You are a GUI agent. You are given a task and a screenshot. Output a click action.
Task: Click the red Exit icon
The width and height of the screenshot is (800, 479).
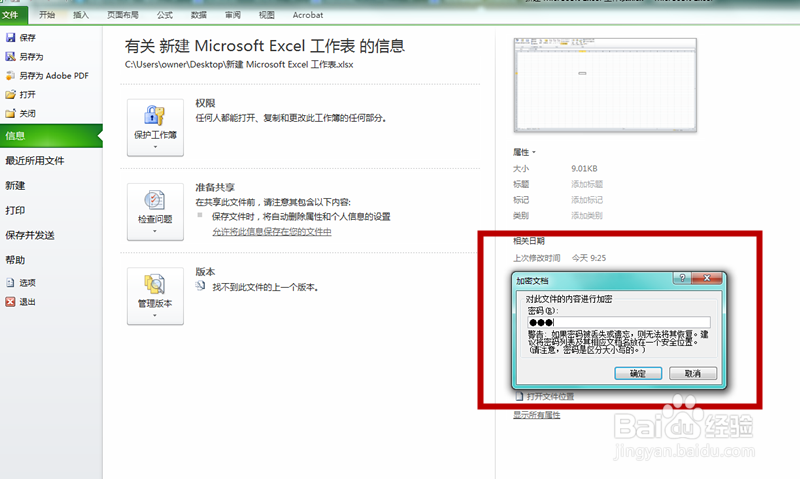tap(10, 301)
